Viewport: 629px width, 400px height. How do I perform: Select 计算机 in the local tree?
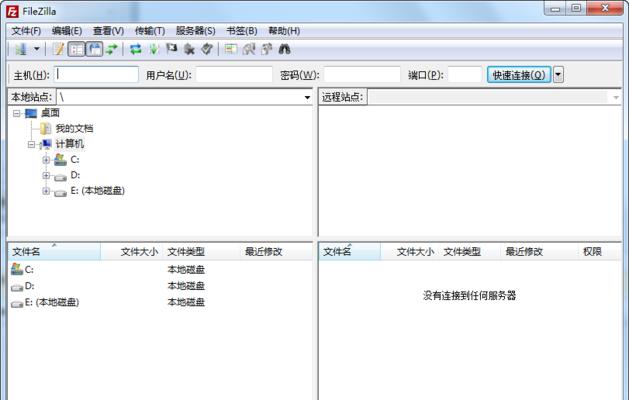(70, 144)
